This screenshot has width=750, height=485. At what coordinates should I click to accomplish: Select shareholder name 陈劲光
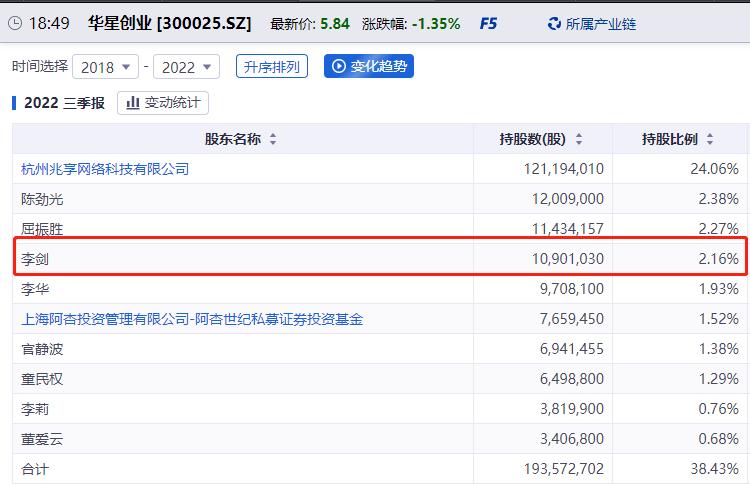pos(42,199)
